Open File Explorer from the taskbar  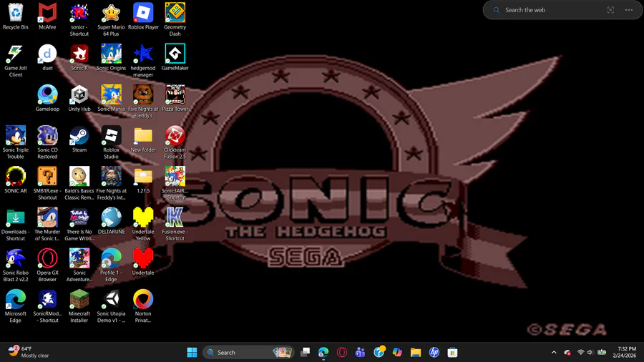(x=416, y=352)
